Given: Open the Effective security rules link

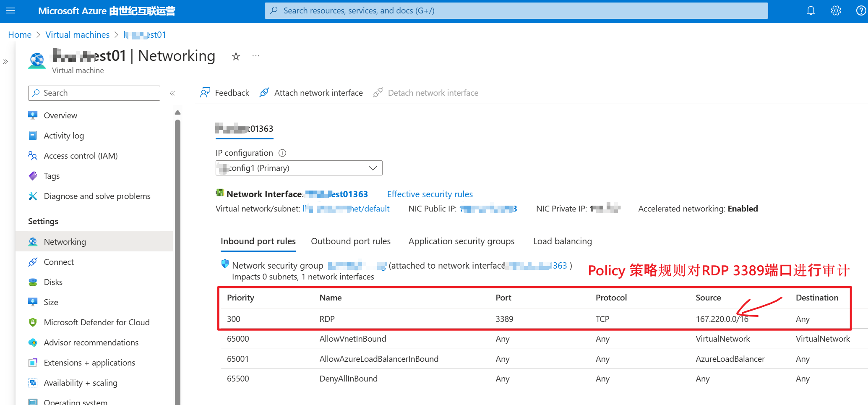Looking at the screenshot, I should pyautogui.click(x=430, y=194).
